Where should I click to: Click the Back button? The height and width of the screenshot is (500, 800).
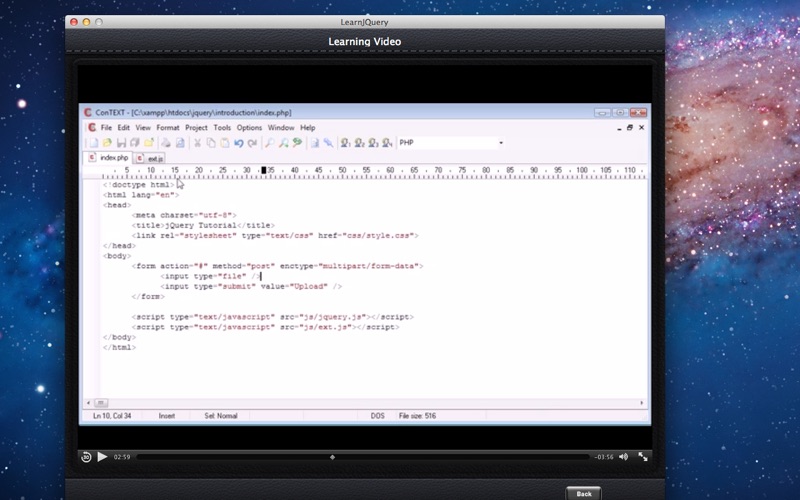tap(584, 493)
